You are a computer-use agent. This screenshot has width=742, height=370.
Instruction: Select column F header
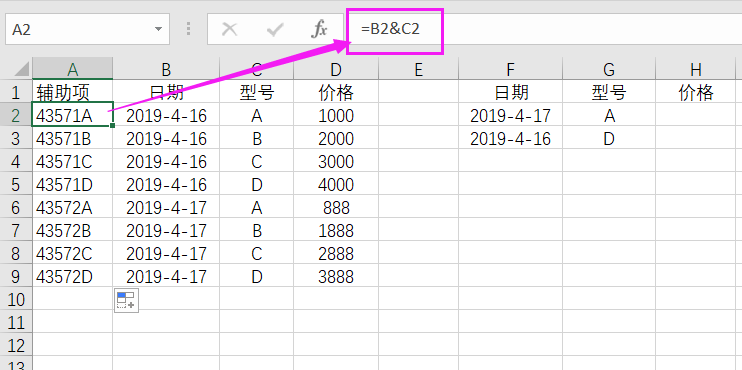tap(510, 70)
